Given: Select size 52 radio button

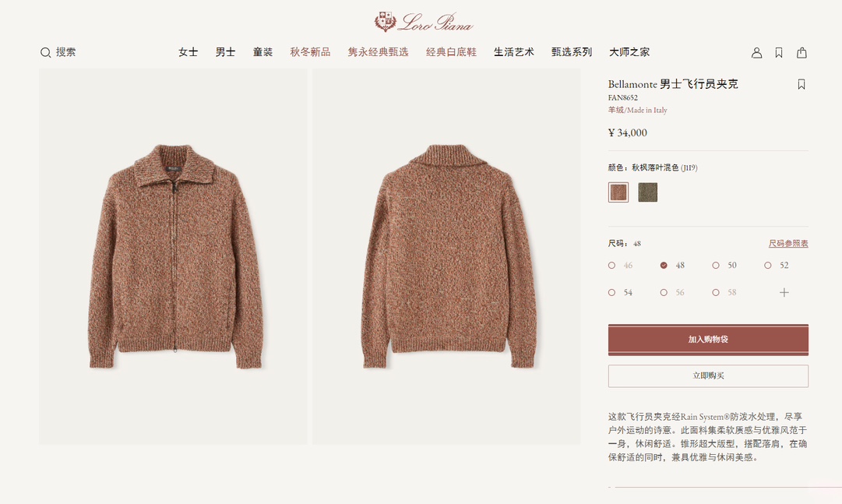Looking at the screenshot, I should coord(768,266).
